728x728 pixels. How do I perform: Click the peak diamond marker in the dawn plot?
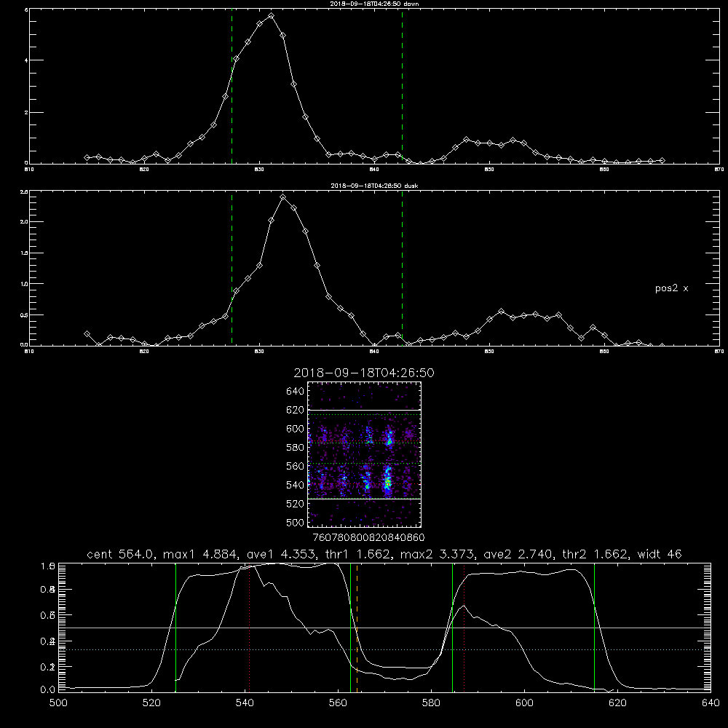[271, 16]
